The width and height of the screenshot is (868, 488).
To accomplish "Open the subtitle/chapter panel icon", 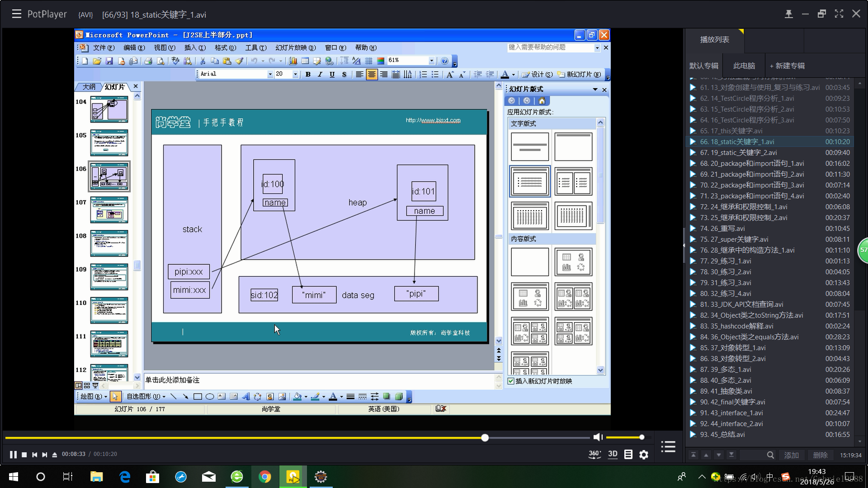I will point(628,455).
